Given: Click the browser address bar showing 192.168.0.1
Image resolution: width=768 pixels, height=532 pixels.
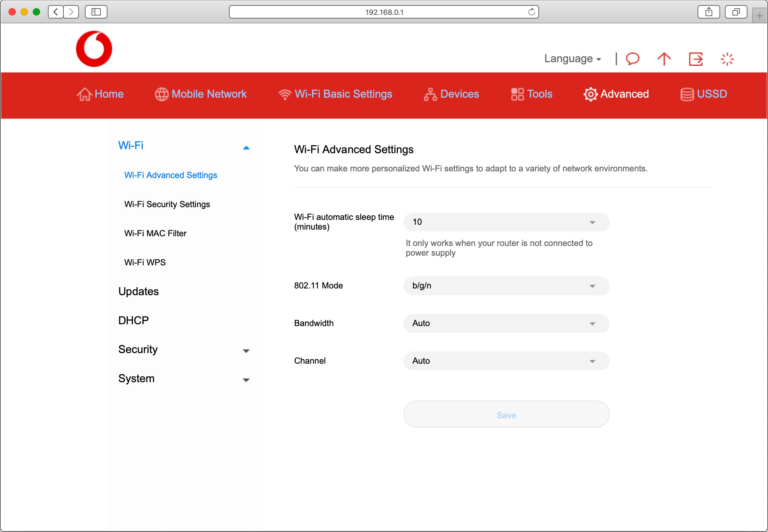Looking at the screenshot, I should point(384,12).
